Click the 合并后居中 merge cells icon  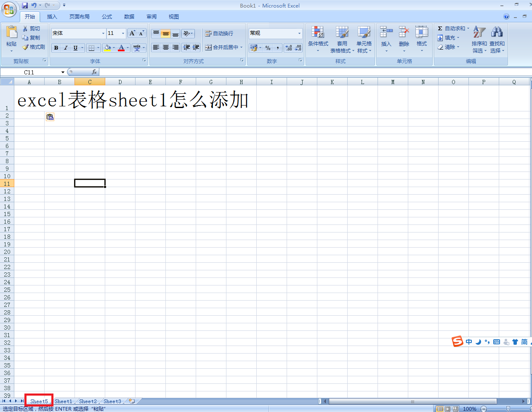click(x=208, y=48)
